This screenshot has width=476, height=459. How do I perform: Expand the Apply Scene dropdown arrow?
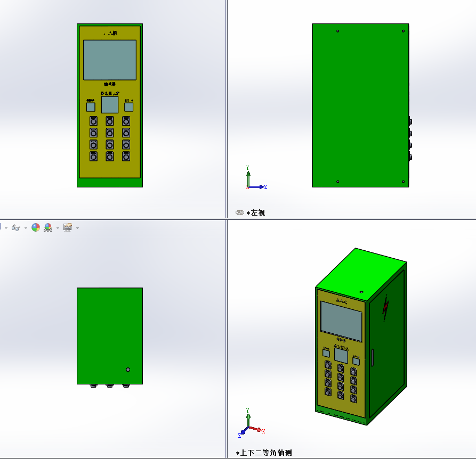(x=58, y=228)
